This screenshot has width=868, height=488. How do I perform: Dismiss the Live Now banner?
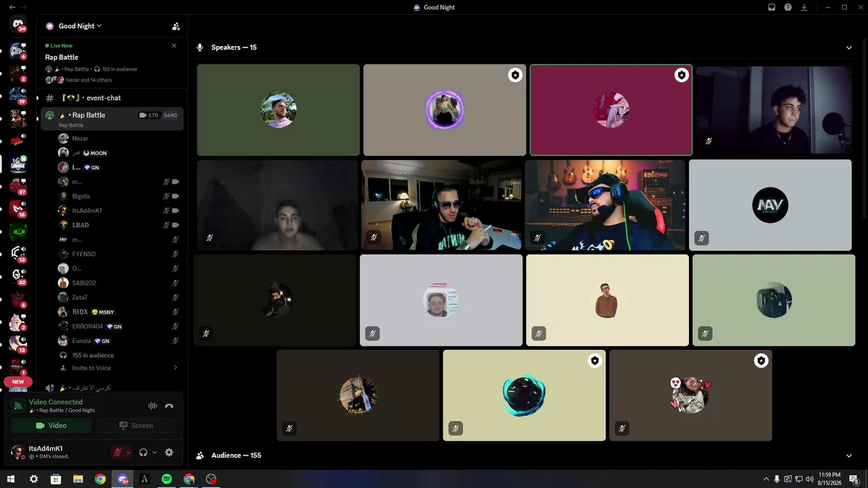[174, 45]
